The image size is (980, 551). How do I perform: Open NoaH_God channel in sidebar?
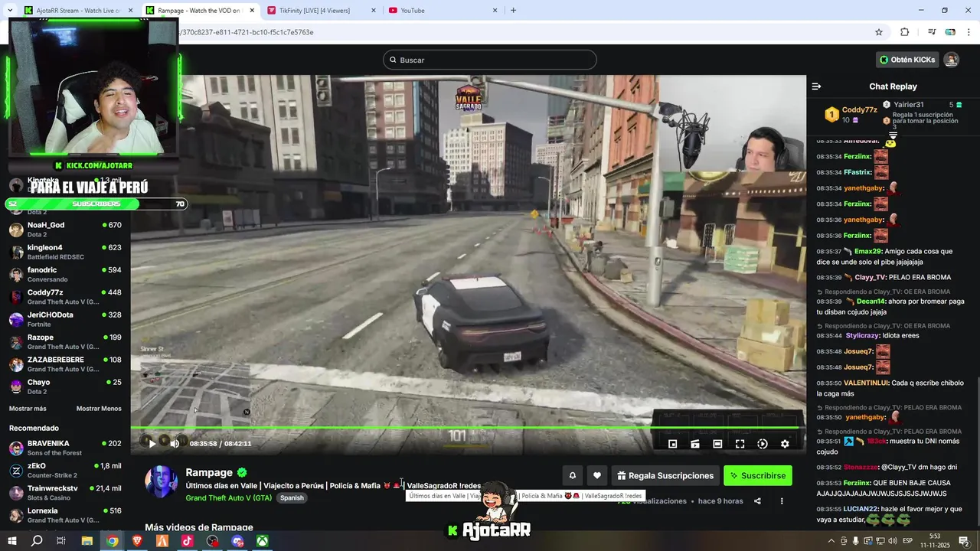pyautogui.click(x=65, y=230)
